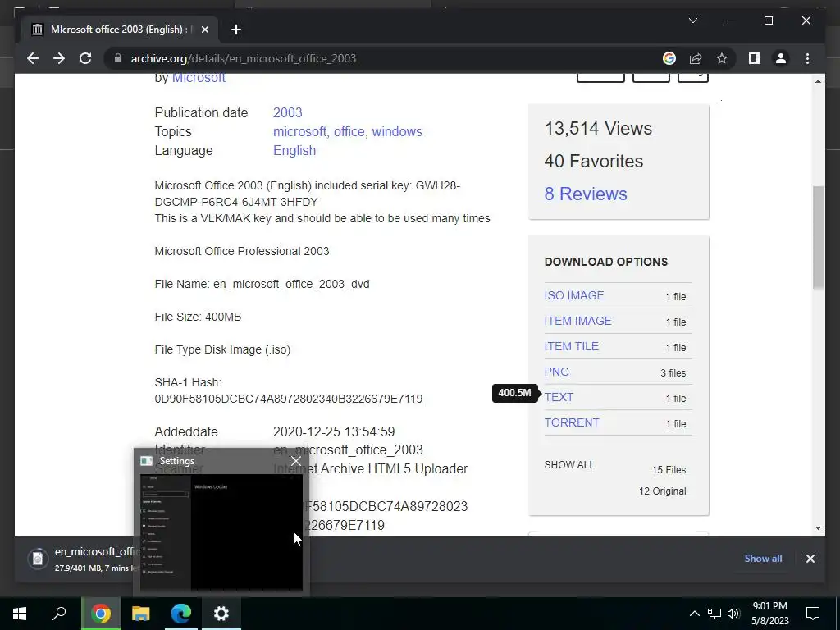The image size is (840, 630).
Task: Open the English language link
Action: click(294, 151)
